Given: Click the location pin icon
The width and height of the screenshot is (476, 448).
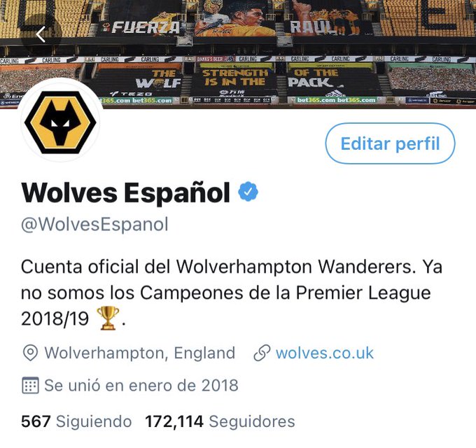Looking at the screenshot, I should coord(30,353).
